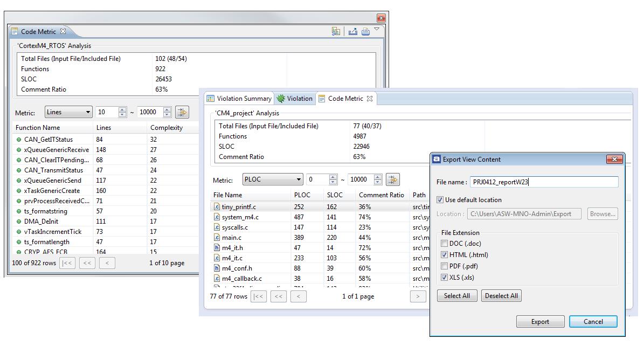
Task: Go to first page of 922 rows
Action: click(x=67, y=264)
